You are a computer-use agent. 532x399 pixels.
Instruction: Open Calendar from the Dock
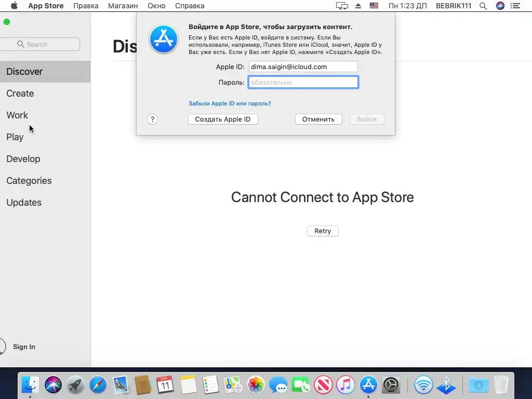(165, 385)
